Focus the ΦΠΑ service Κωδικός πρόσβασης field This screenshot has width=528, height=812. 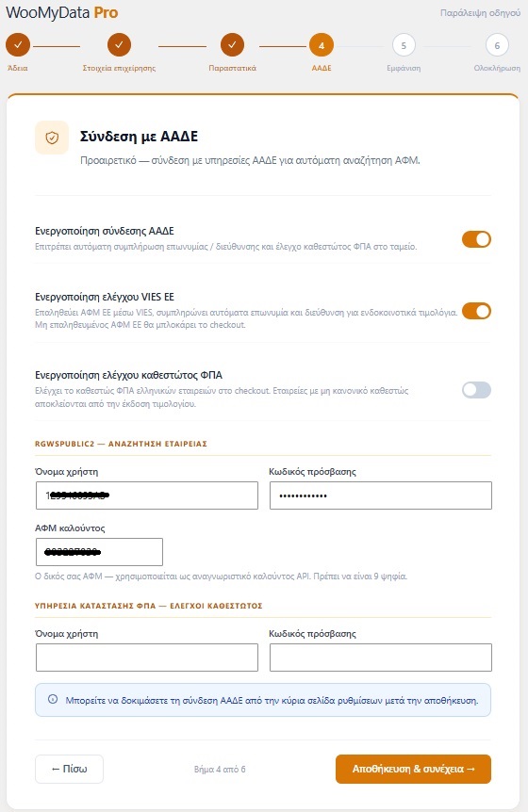pos(381,658)
